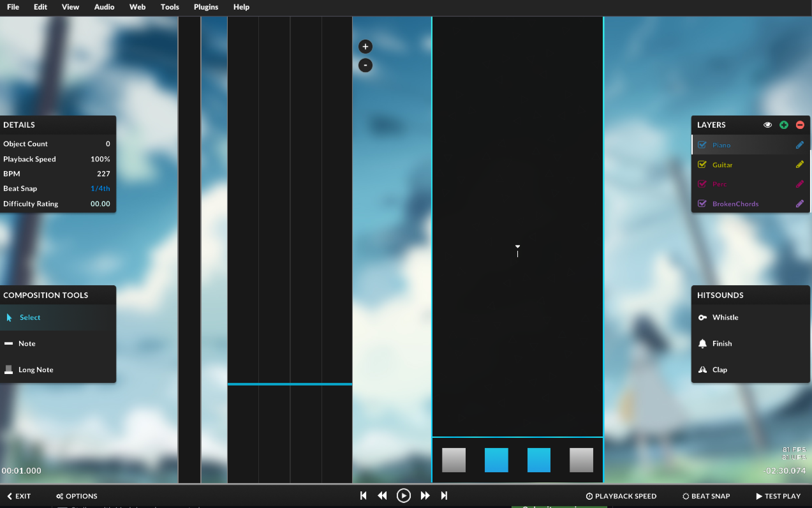Image resolution: width=812 pixels, height=508 pixels.
Task: Toggle visibility of all layers
Action: coord(767,125)
